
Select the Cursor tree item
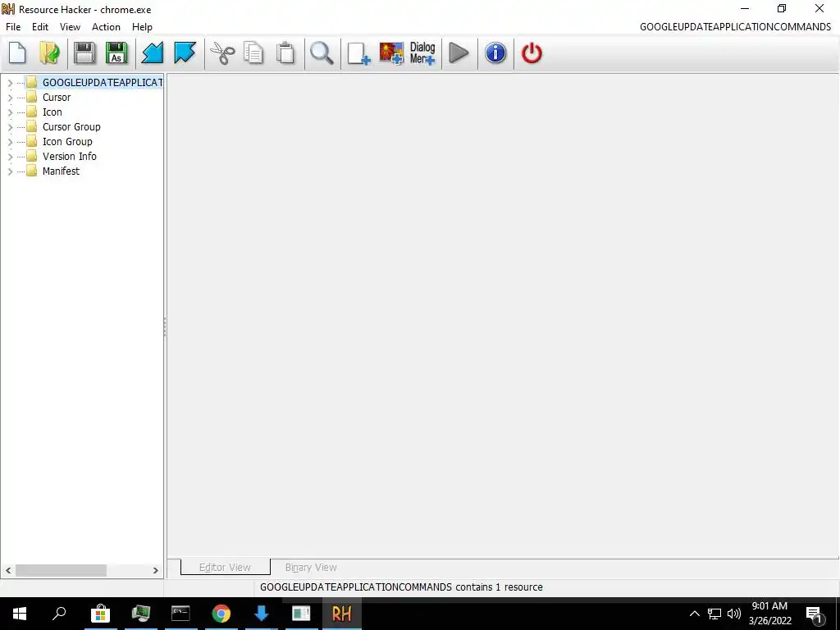coord(57,98)
